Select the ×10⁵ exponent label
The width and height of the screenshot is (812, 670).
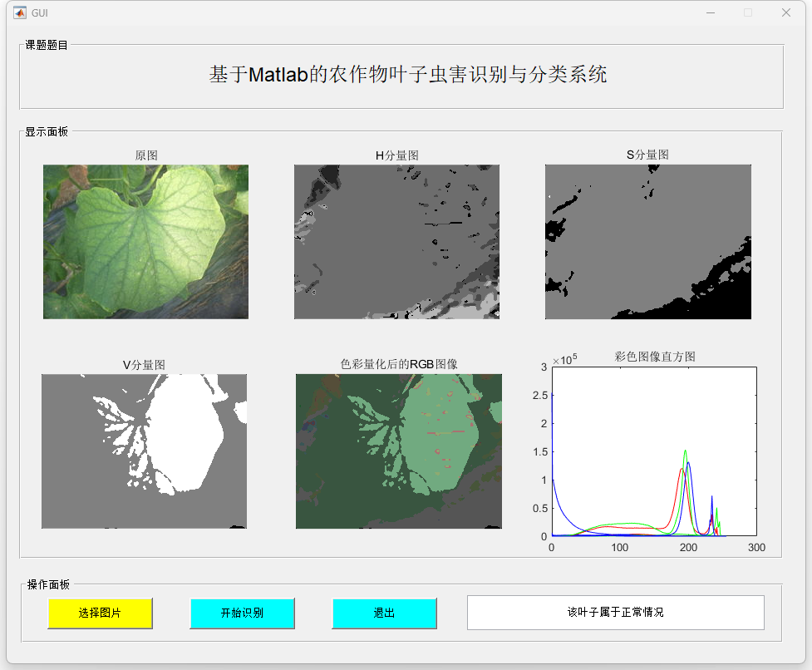tap(565, 359)
